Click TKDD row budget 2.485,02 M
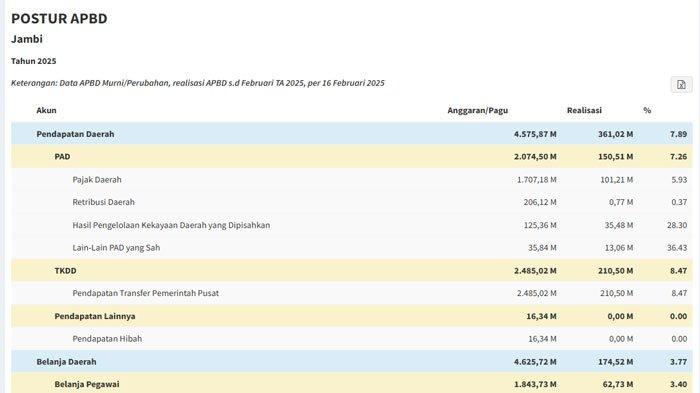The height and width of the screenshot is (393, 700). (535, 271)
